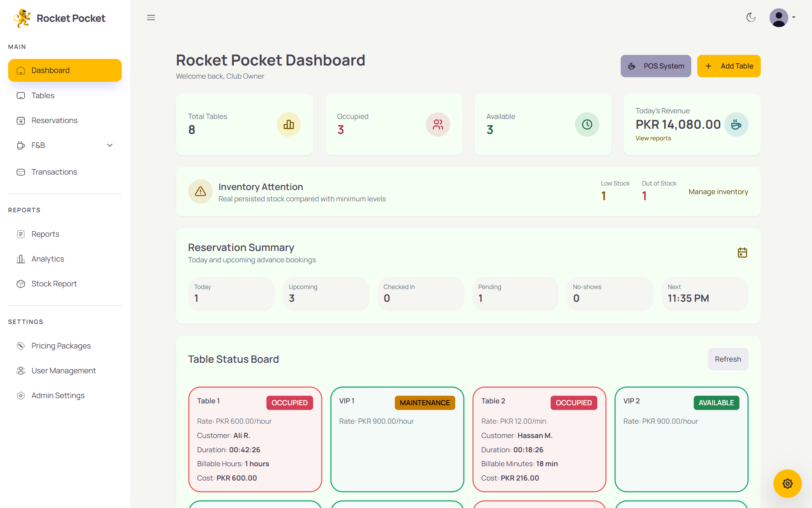Open Dashboard in the sidebar
Screen dimensions: 812x508
pos(65,70)
